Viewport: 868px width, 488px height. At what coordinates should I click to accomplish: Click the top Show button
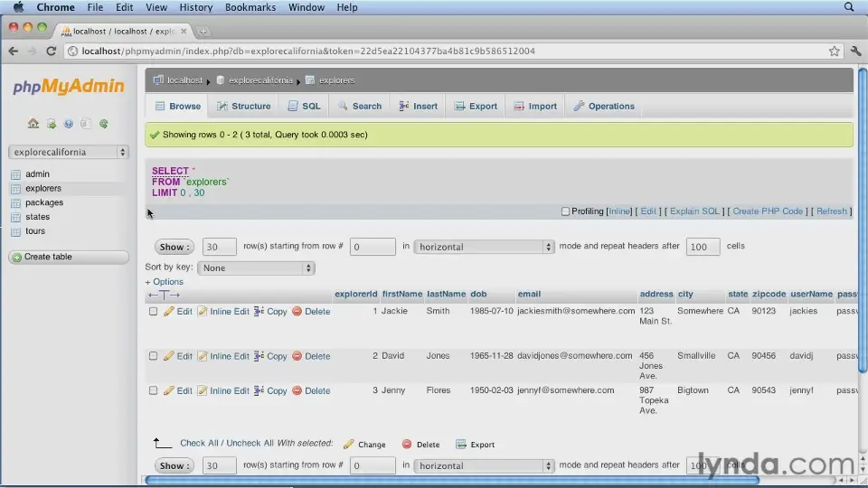(x=175, y=247)
